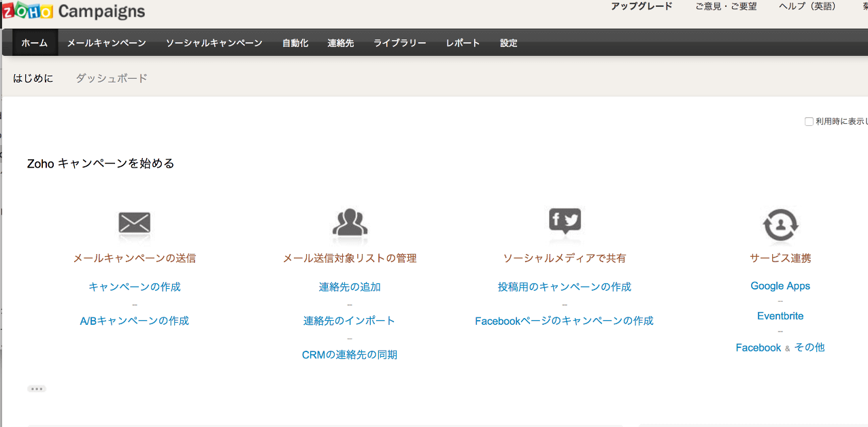Open the レポート menu
Screen dimensions: 868x427
[x=463, y=43]
